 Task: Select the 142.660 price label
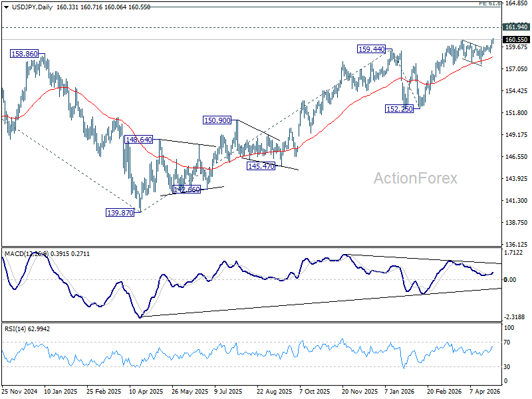[187, 190]
